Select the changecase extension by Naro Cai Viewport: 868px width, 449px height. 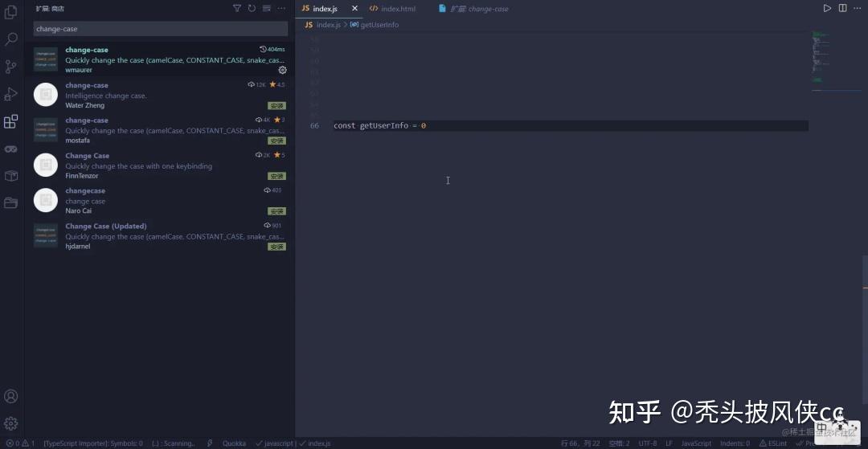click(x=159, y=201)
